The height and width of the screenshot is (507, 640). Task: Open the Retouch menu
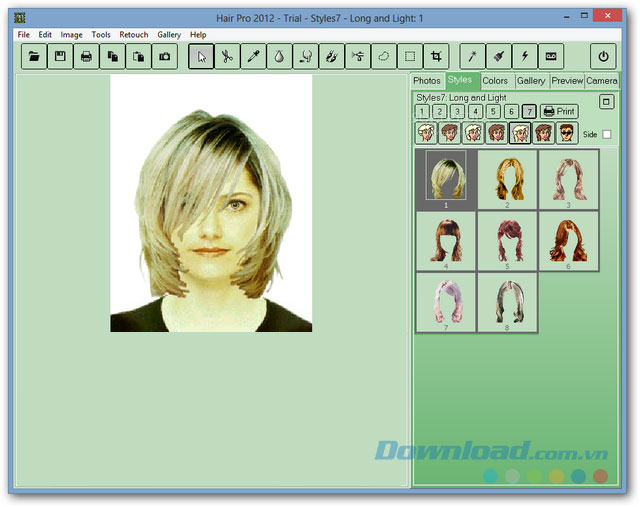click(x=133, y=35)
